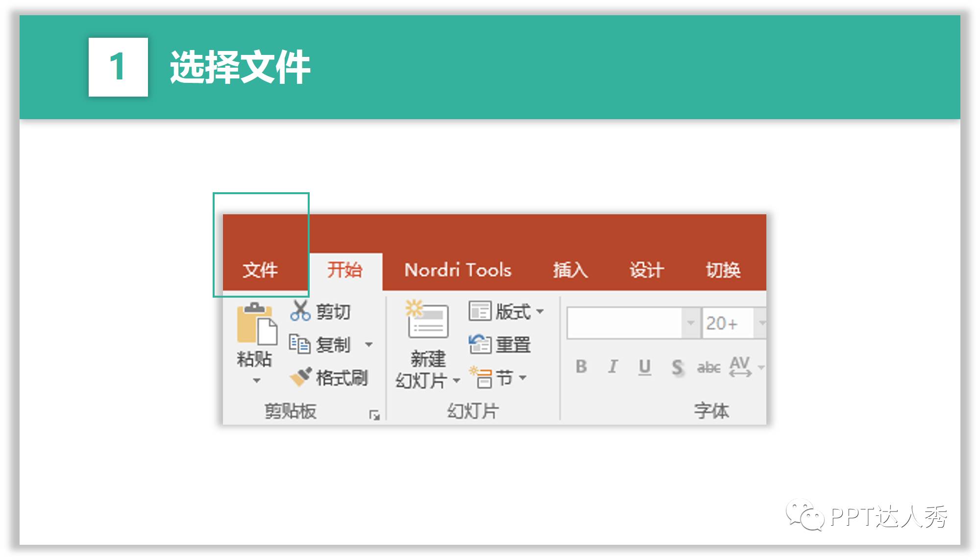
Task: Toggle Strikethrough (abc) formatting
Action: (x=709, y=367)
